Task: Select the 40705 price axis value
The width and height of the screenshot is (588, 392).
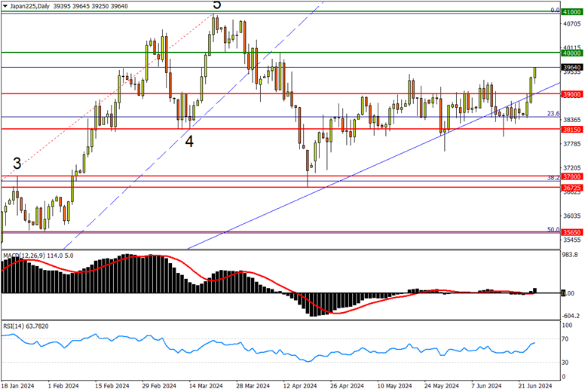Action: tap(572, 24)
